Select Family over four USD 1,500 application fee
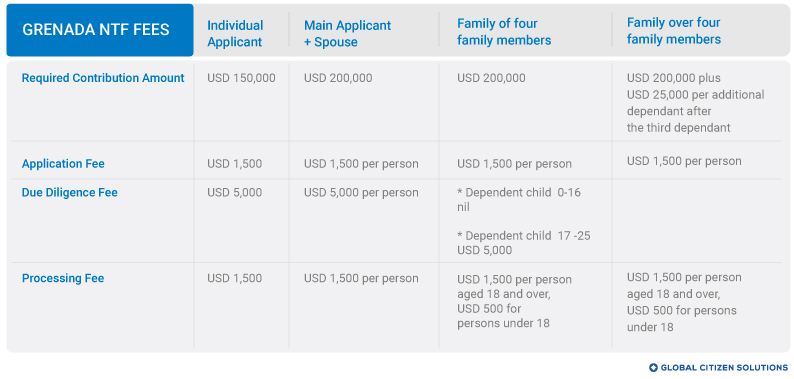 click(x=684, y=161)
